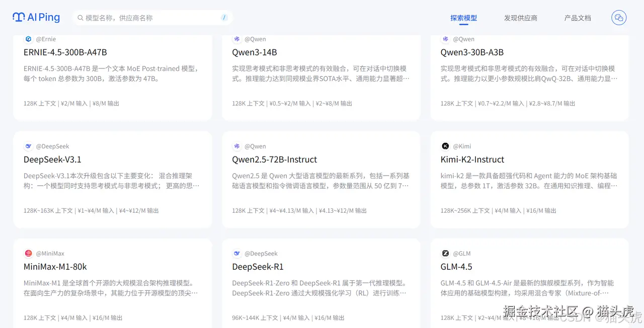Click @DeepSeek label above DeepSeek-V3.1
This screenshot has height=328, width=644.
click(x=52, y=146)
